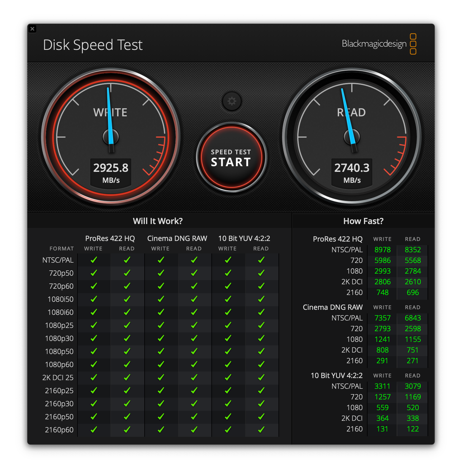Click Cinema DNG 2K DCI read value 751

[x=413, y=350]
